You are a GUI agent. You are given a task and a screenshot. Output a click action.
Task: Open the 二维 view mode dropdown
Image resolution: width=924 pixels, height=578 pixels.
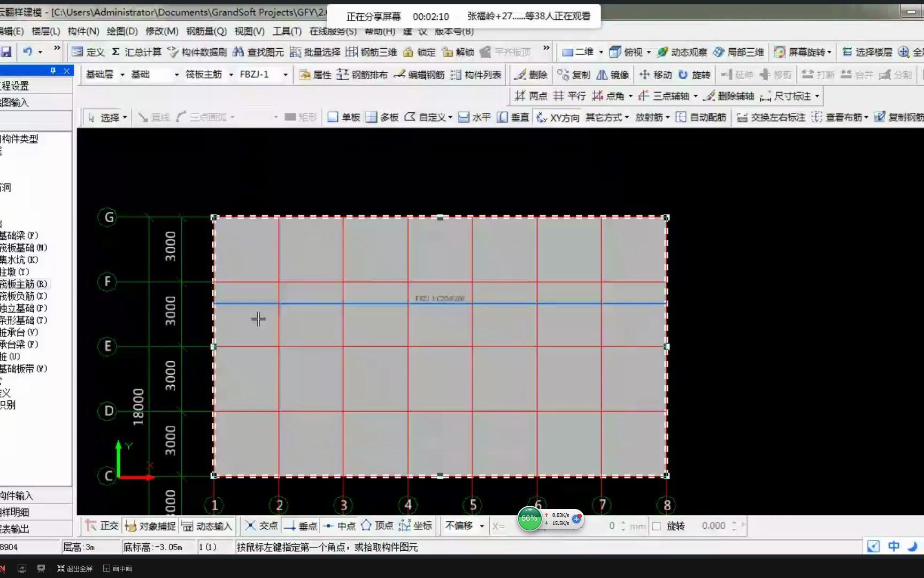pos(601,52)
